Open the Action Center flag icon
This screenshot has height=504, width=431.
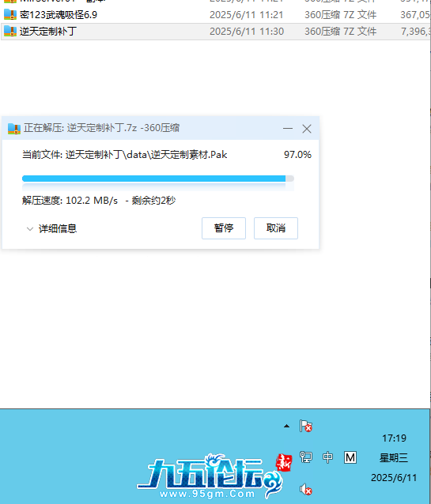(x=306, y=427)
